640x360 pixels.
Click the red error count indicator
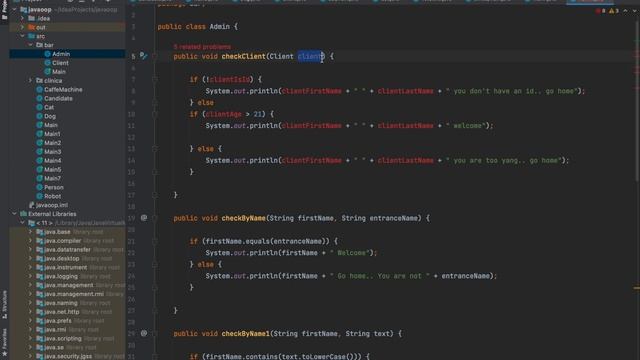point(600,11)
